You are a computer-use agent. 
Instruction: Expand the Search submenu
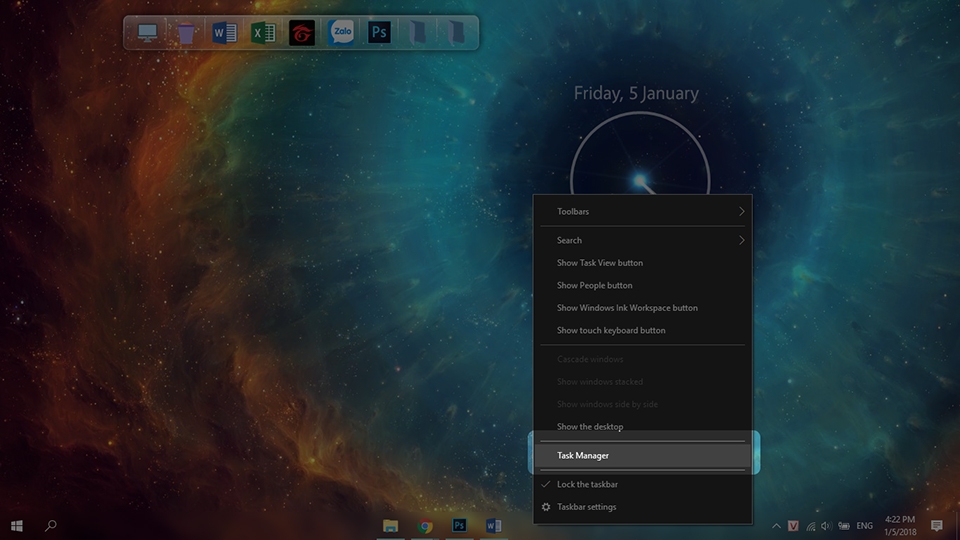(x=642, y=240)
